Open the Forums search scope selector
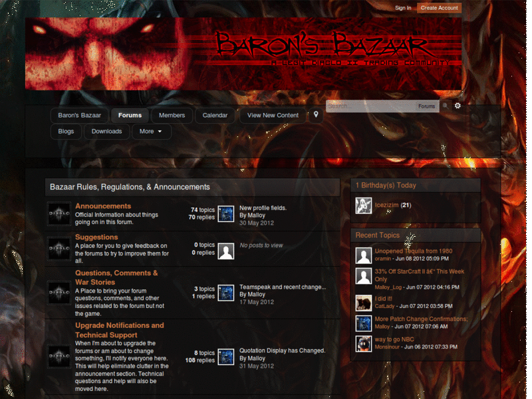Viewport: 532px width, 399px height. click(x=426, y=106)
